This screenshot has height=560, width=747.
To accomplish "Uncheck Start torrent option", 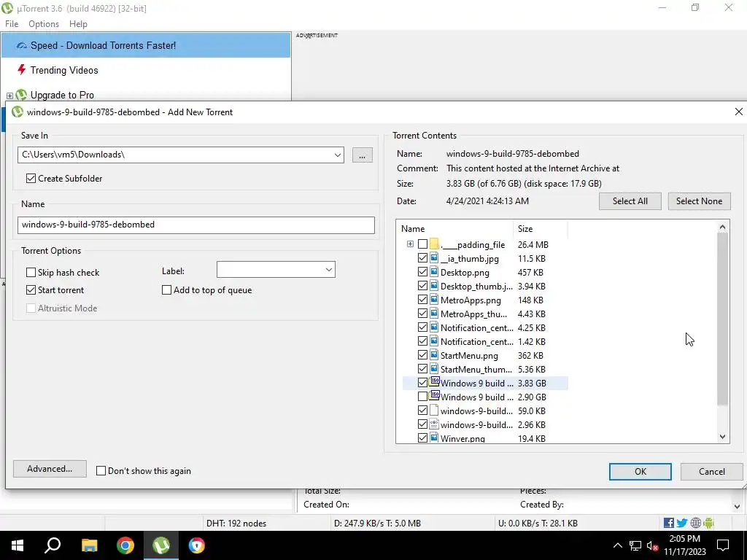I will coord(31,289).
